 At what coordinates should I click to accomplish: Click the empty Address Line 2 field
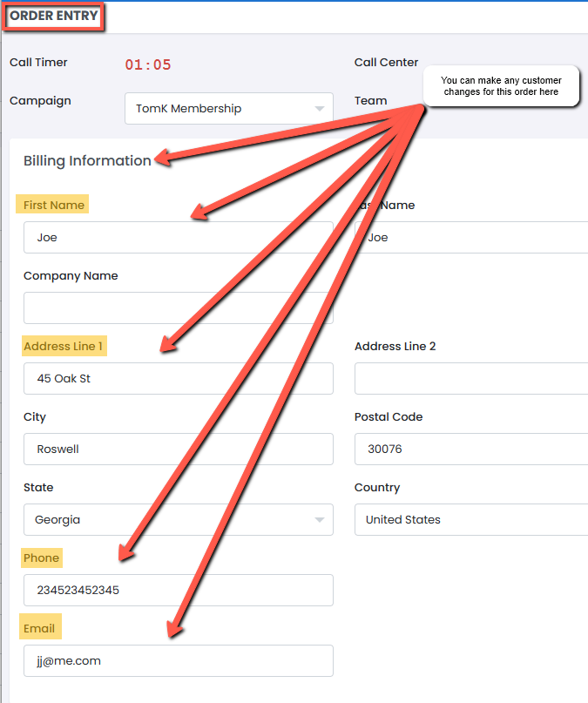click(x=470, y=379)
